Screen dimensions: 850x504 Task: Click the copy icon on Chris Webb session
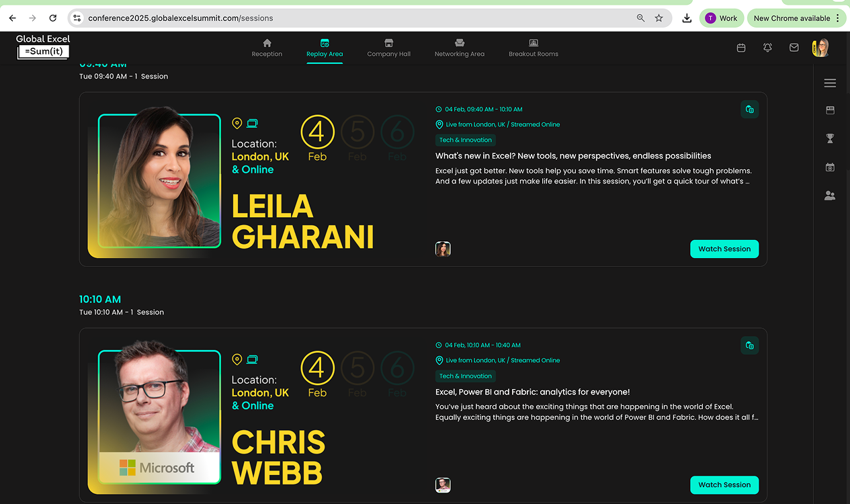(x=750, y=345)
